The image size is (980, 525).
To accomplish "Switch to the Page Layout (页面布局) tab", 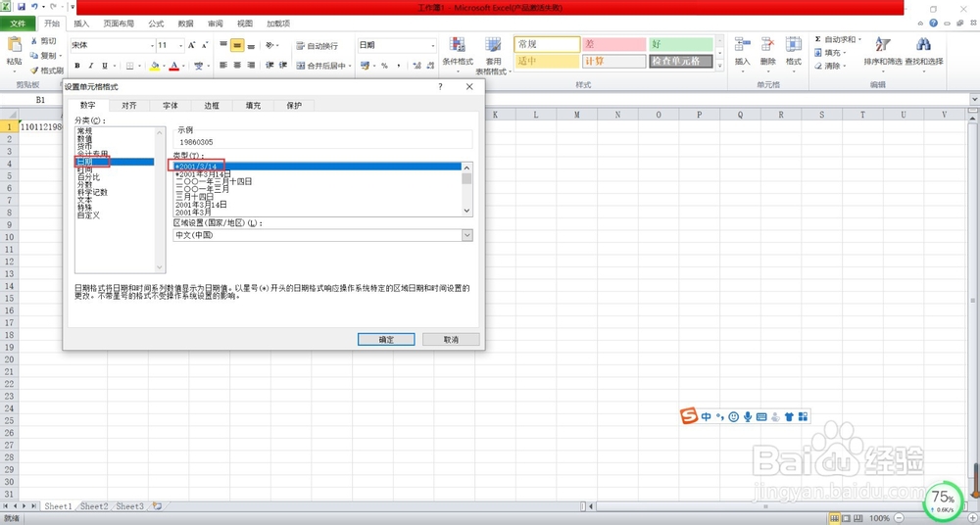I will [119, 24].
